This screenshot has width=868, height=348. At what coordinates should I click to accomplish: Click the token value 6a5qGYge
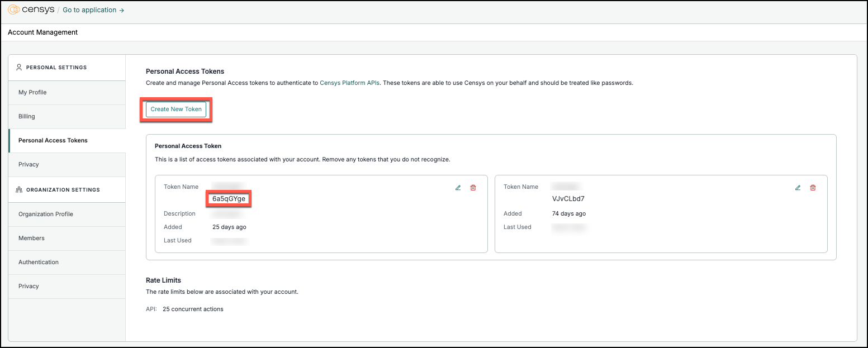pyautogui.click(x=229, y=199)
